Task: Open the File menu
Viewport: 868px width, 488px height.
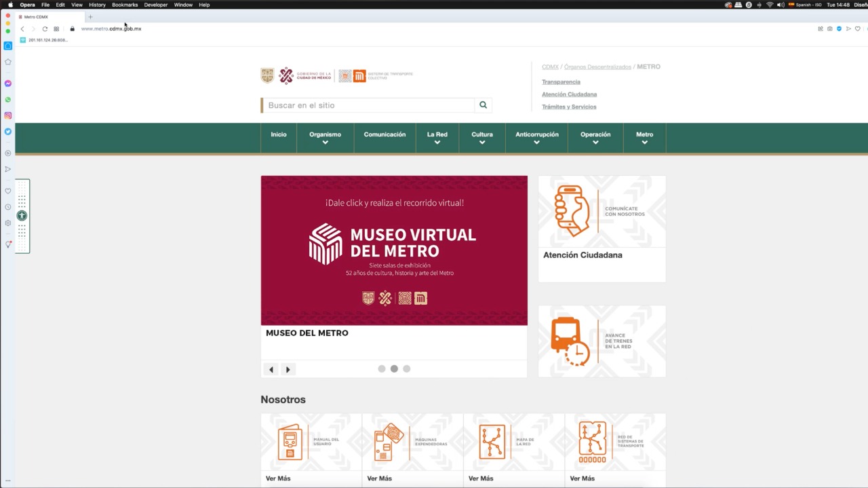Action: (x=45, y=5)
